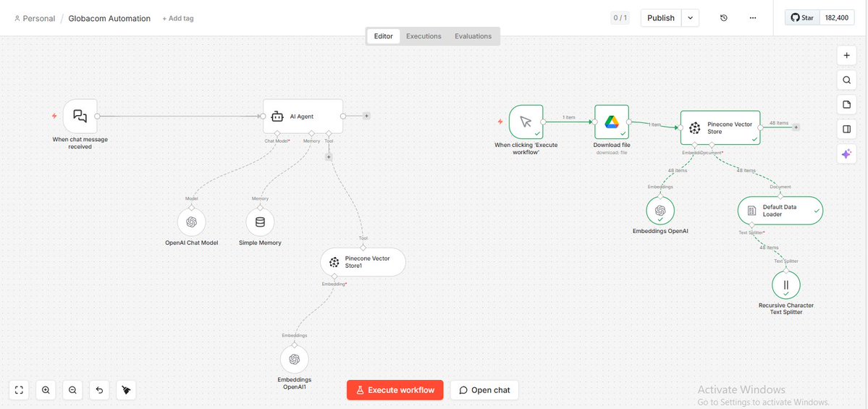Go to the Personal project breadcrumb

pos(35,18)
